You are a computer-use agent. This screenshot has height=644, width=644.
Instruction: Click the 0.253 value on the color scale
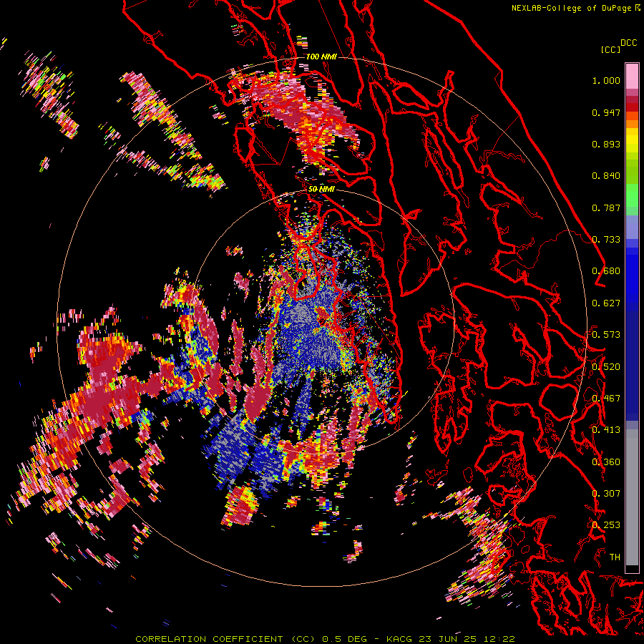(606, 525)
